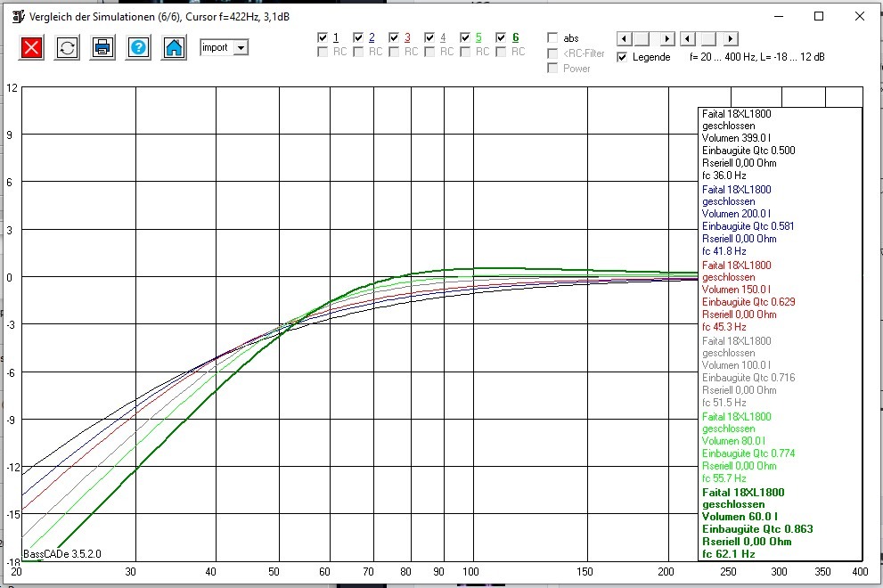Click legend text 'fc 51.5 Hz'
Viewport: 883px width, 588px height.
724,403
